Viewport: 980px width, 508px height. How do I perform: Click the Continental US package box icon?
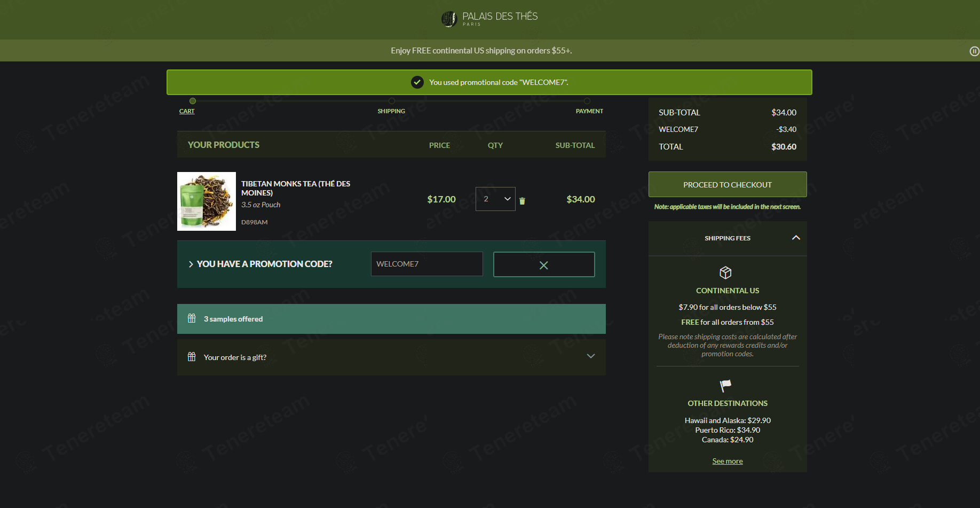(x=725, y=272)
